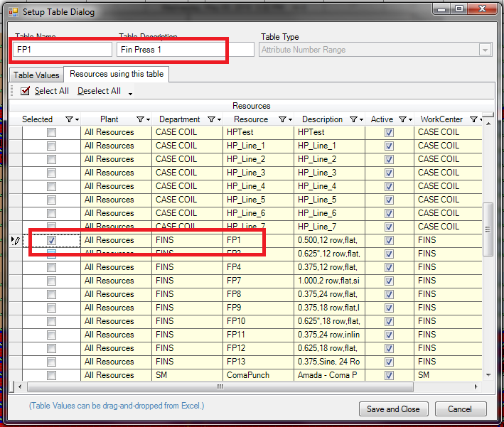Click filter icon on Active column

tap(403, 119)
